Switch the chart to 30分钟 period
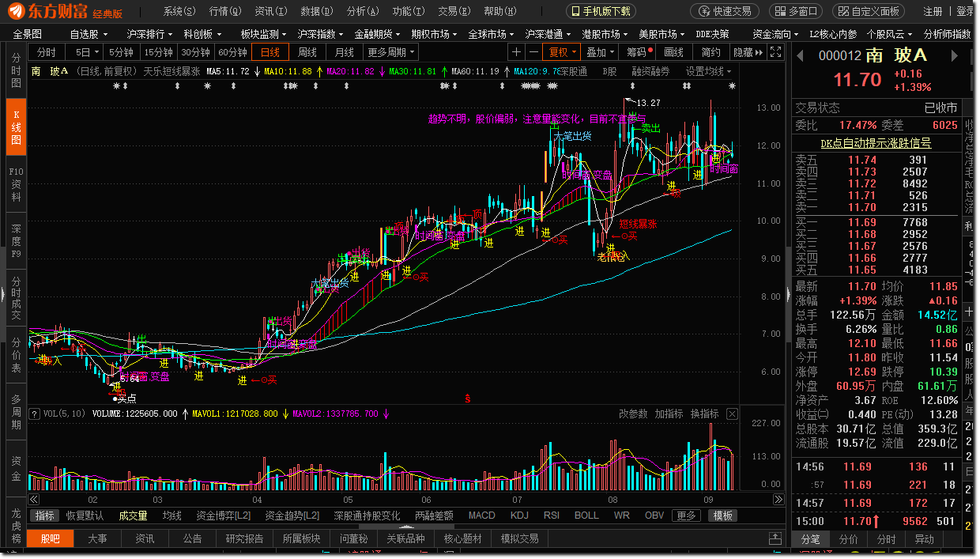This screenshot has width=980, height=559. pyautogui.click(x=195, y=52)
